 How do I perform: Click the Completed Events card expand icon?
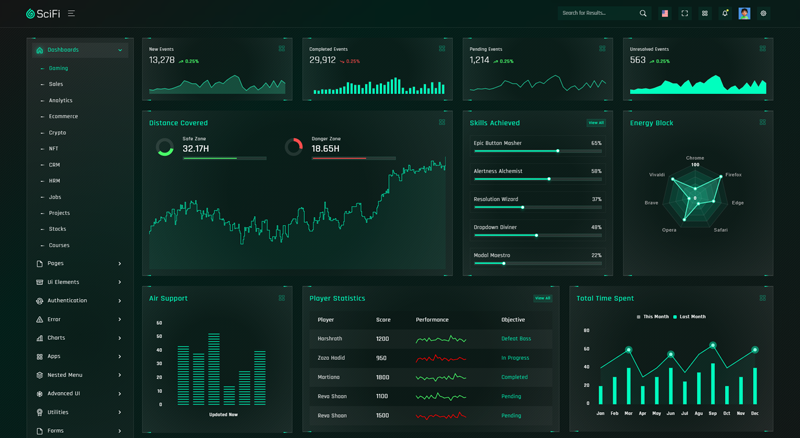[442, 48]
